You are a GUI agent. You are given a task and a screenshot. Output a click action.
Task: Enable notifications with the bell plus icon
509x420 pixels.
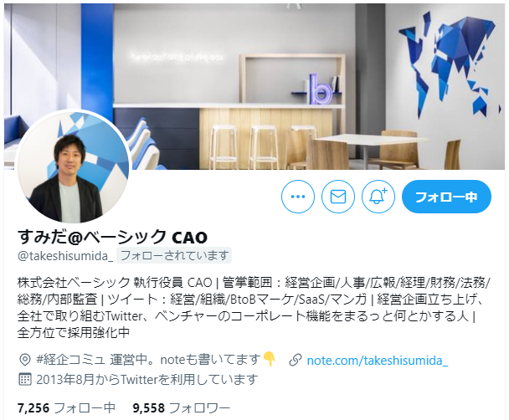pos(378,197)
